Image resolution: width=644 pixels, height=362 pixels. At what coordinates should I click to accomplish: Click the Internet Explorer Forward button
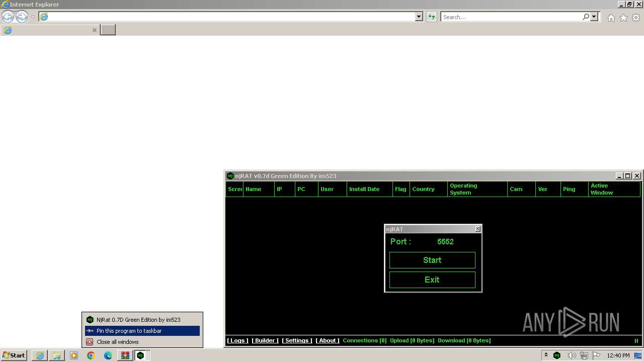click(x=22, y=17)
